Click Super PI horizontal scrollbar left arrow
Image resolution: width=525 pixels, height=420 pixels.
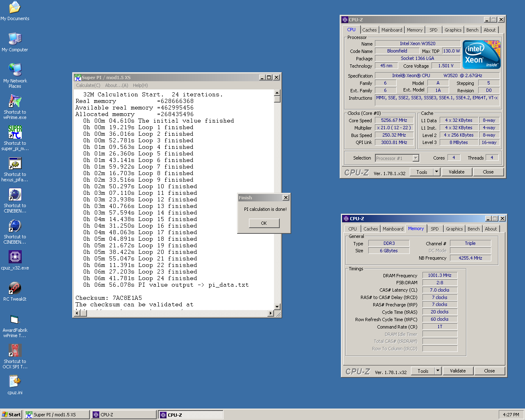(x=77, y=313)
